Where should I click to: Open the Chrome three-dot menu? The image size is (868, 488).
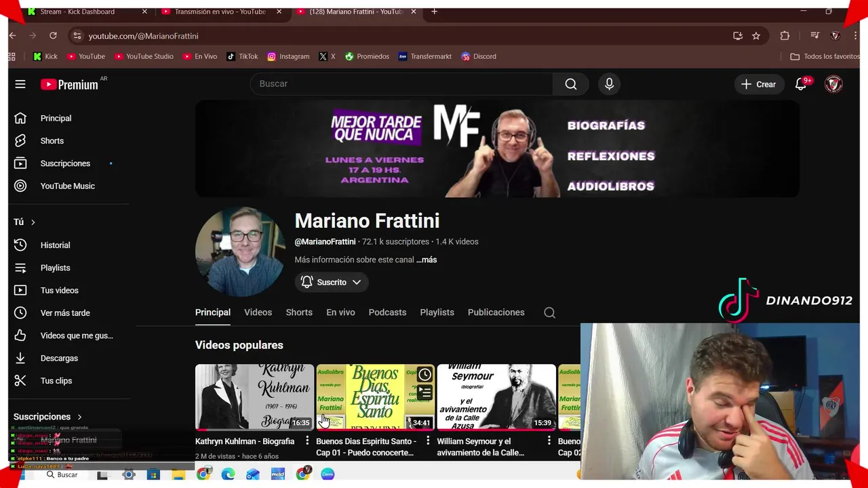point(855,36)
